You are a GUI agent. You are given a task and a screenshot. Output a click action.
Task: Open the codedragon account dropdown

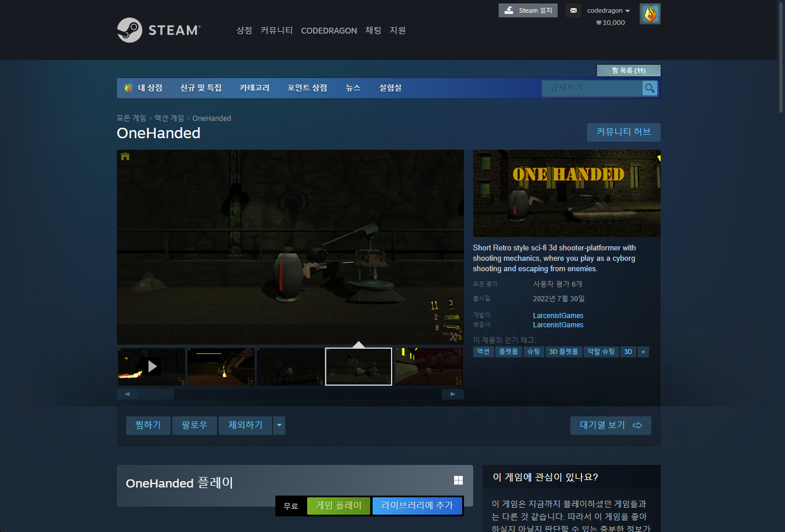pos(608,10)
